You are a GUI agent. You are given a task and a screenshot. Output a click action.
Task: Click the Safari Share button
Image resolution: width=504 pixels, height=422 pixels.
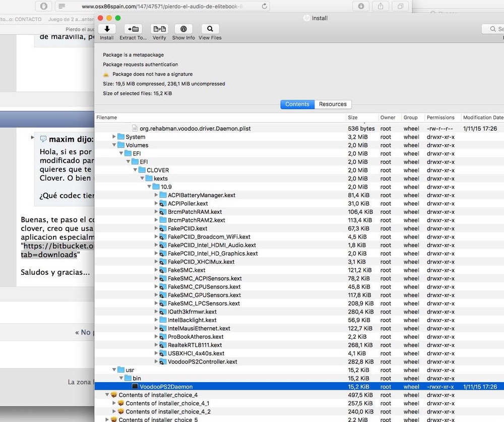point(381,6)
